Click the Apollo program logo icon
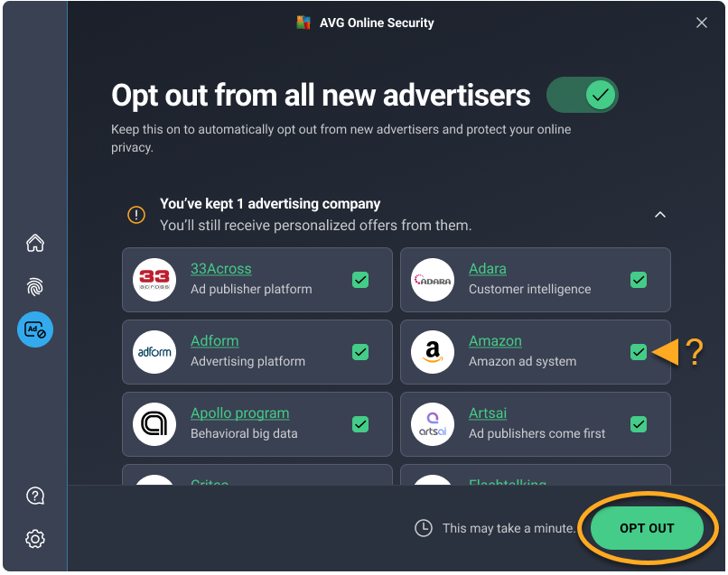Screen dimensions: 728x575 (154, 424)
